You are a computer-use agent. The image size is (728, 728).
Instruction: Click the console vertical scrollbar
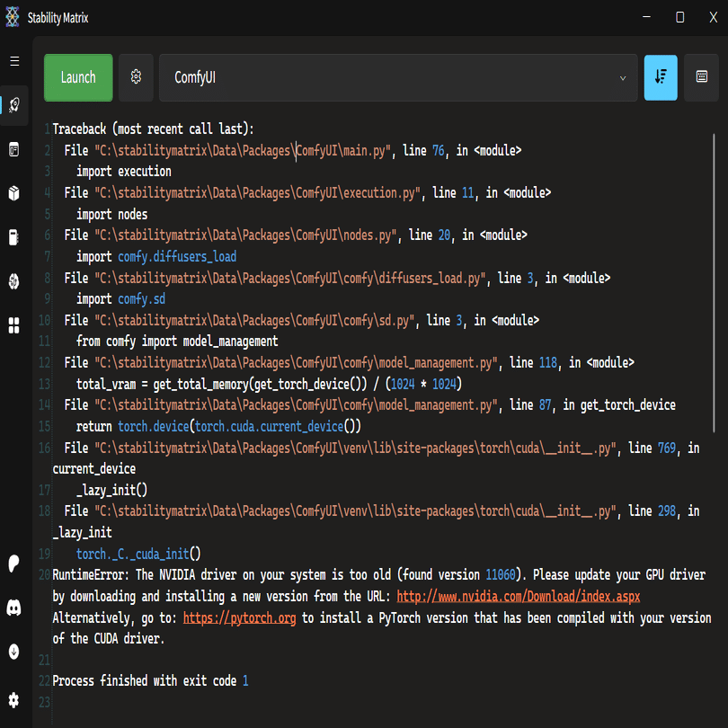tap(715, 360)
